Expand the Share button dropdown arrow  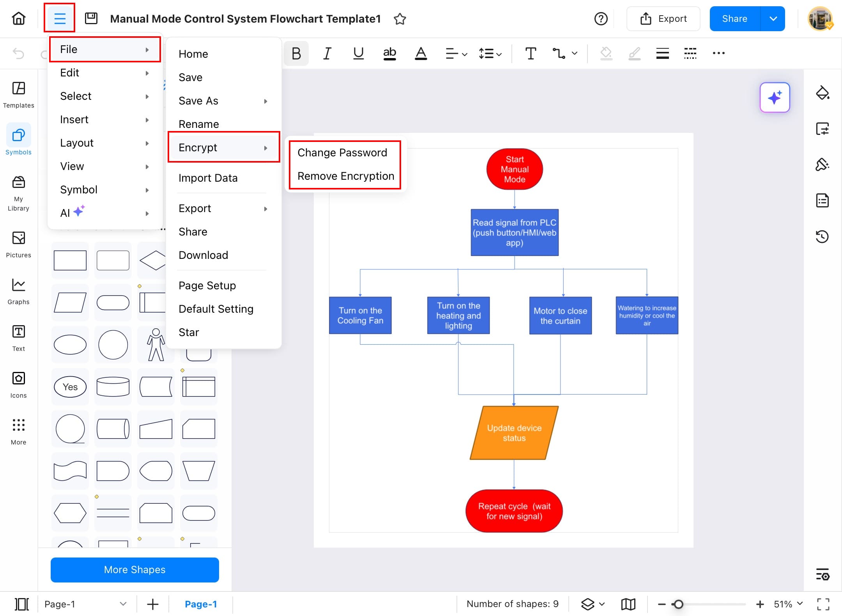tap(773, 19)
